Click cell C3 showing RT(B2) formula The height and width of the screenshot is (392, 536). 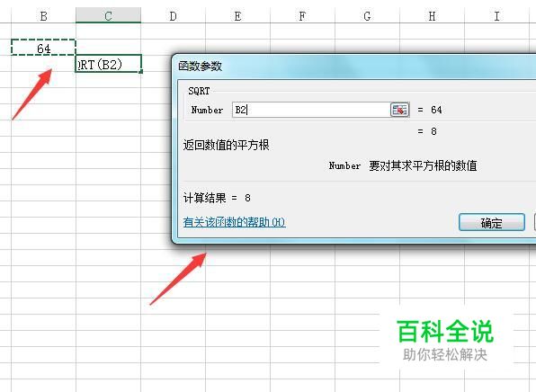click(108, 64)
